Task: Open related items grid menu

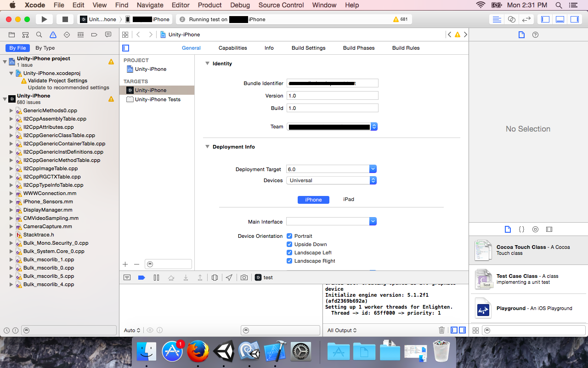Action: click(124, 34)
